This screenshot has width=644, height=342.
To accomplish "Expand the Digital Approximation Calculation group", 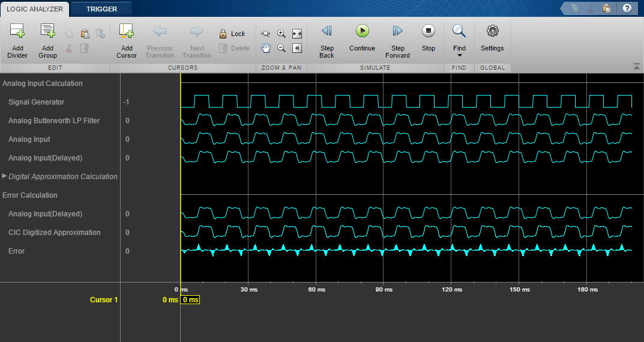I will 5,176.
